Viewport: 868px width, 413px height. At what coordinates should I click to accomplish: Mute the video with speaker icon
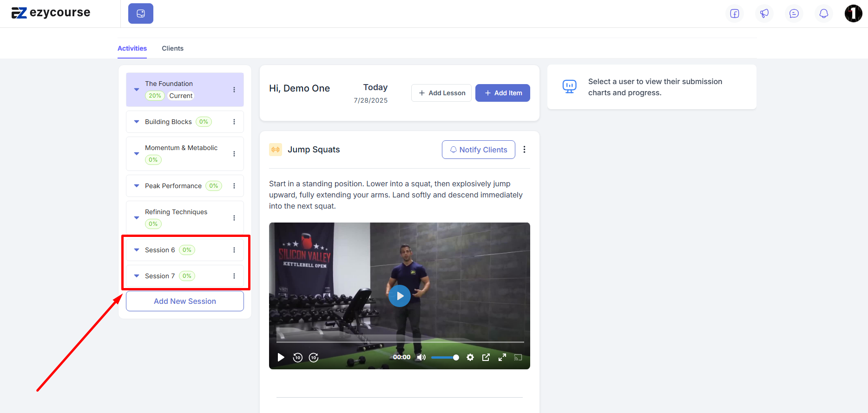click(421, 357)
